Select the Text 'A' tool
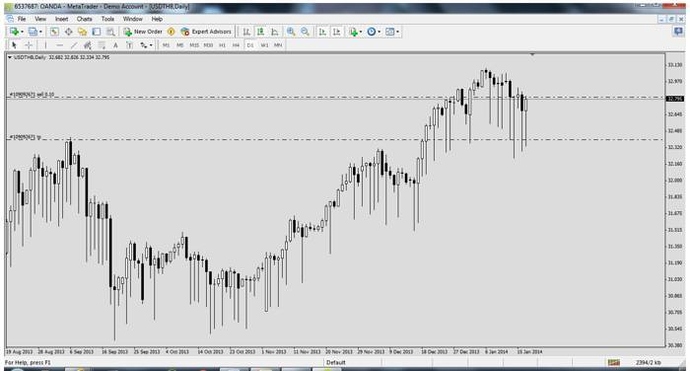 point(116,45)
